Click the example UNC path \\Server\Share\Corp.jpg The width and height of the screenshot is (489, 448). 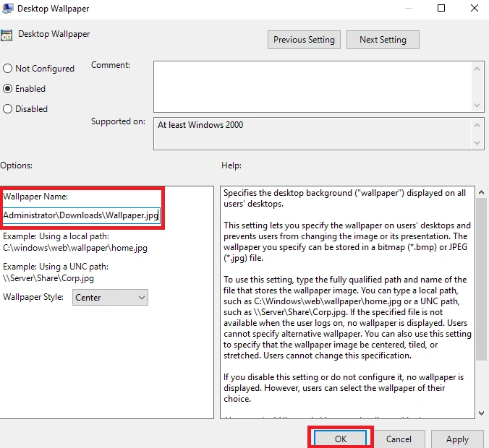[x=48, y=278]
